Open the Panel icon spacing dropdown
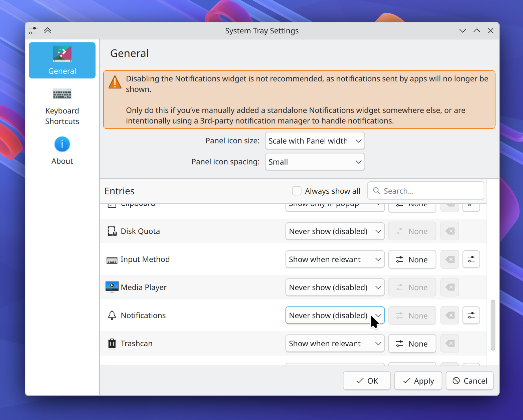The image size is (523, 420). [315, 162]
